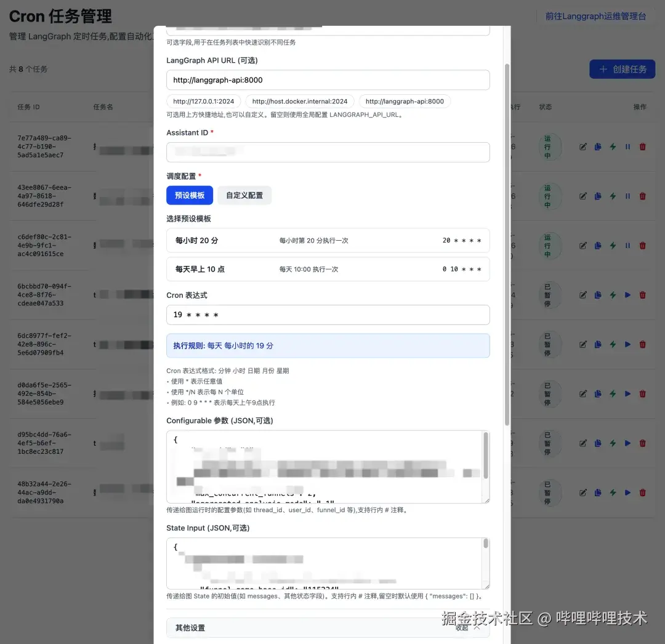Viewport: 665px width, 644px height.
Task: Pick quick URL chip http://langgraph-api:8000
Action: (405, 102)
